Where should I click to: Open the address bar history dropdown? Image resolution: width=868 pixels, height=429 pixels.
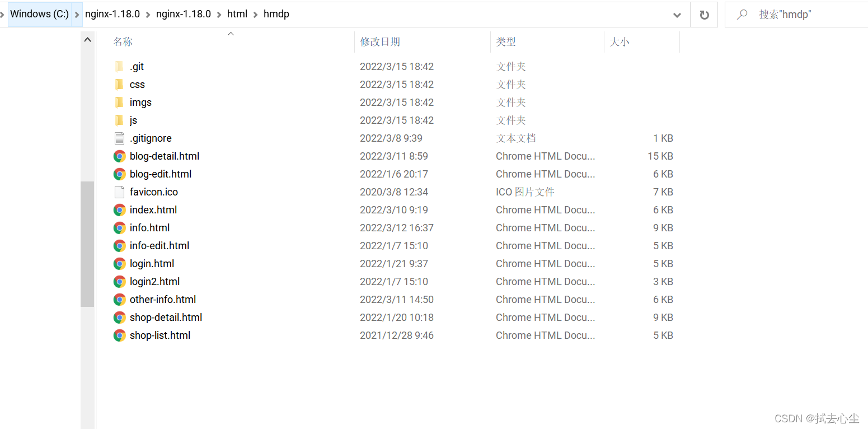coord(677,15)
